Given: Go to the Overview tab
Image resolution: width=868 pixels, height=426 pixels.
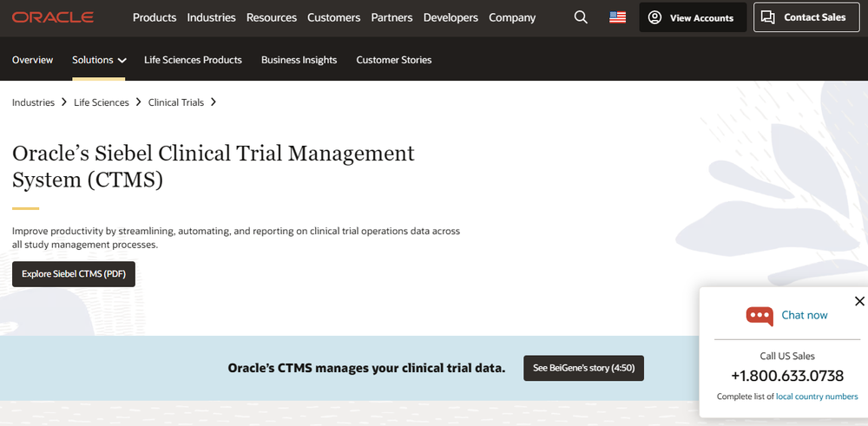Looking at the screenshot, I should pyautogui.click(x=33, y=60).
